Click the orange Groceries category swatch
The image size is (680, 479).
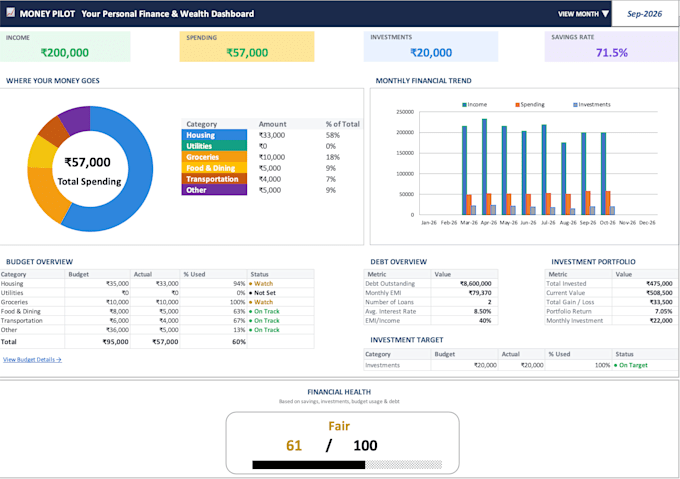tap(214, 156)
